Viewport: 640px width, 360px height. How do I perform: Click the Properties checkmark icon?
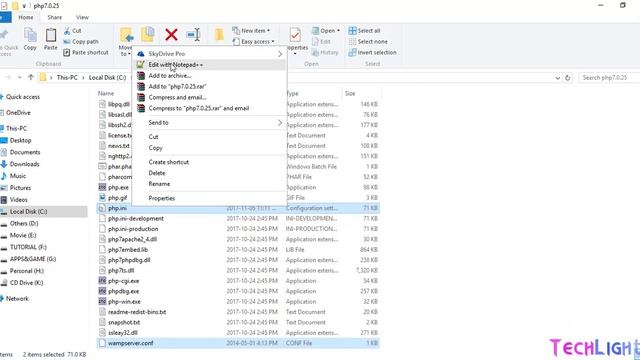click(x=295, y=35)
